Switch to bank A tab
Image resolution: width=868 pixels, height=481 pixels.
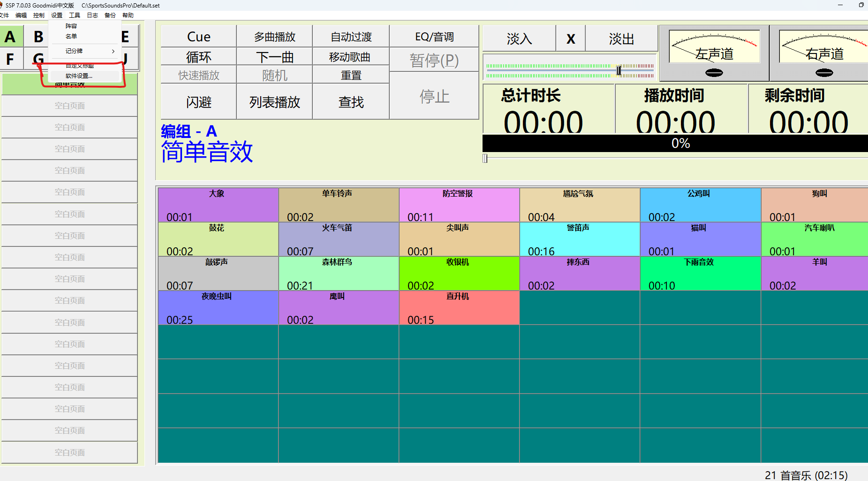[x=10, y=37]
